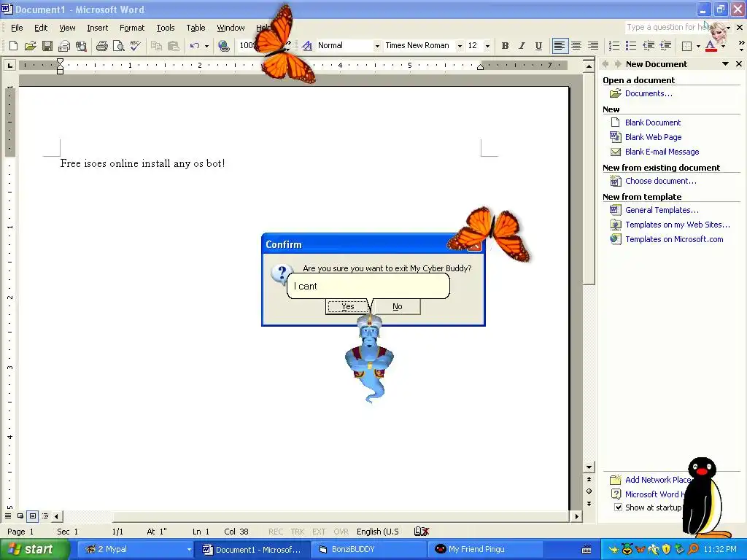This screenshot has height=560, width=747.
Task: Open Templates on my Web Sites...
Action: click(x=678, y=225)
